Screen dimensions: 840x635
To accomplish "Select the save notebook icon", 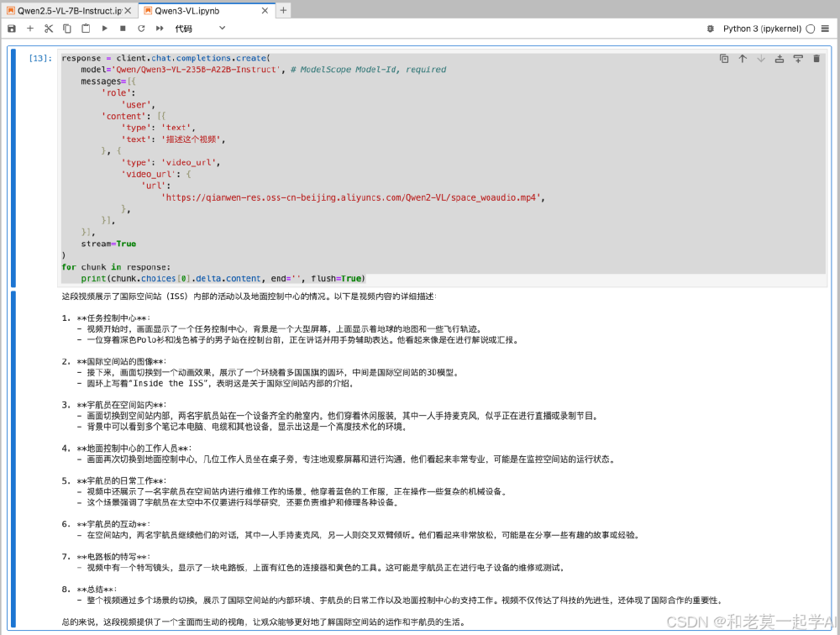I will [x=12, y=28].
